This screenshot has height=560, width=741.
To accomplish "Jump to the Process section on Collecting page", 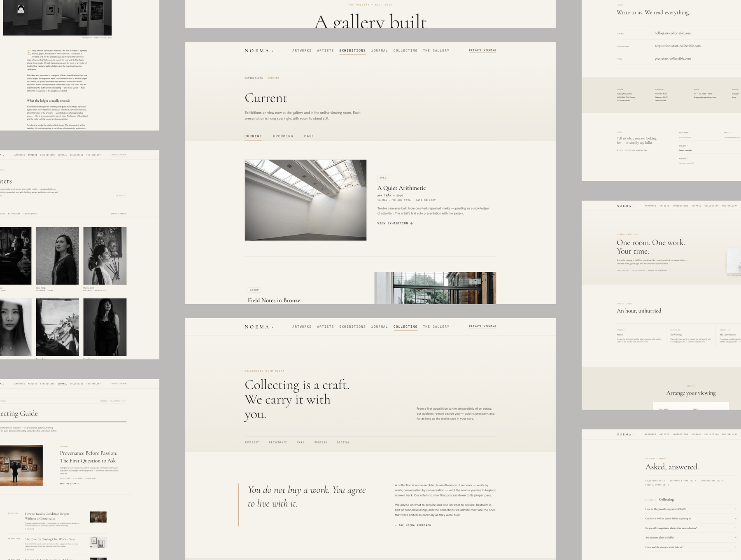I will pyautogui.click(x=321, y=442).
